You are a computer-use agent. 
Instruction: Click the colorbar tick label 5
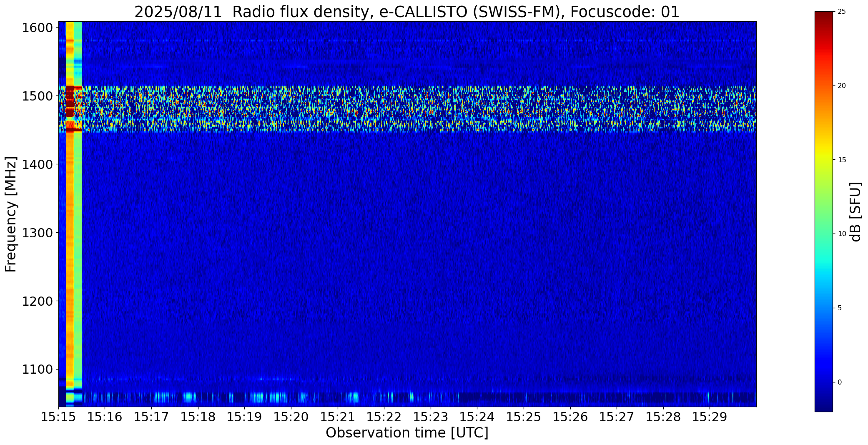click(x=840, y=308)
